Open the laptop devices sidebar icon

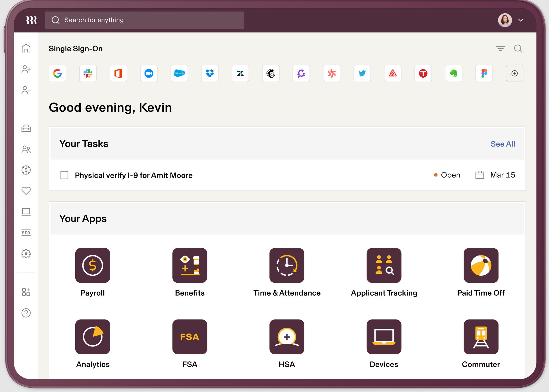tap(26, 212)
